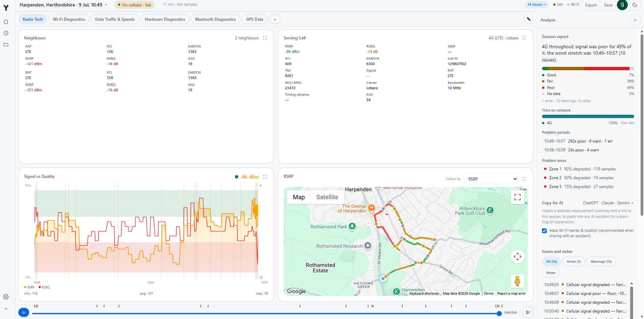
Task: Drop the Street View pegman icon
Action: pos(517,281)
